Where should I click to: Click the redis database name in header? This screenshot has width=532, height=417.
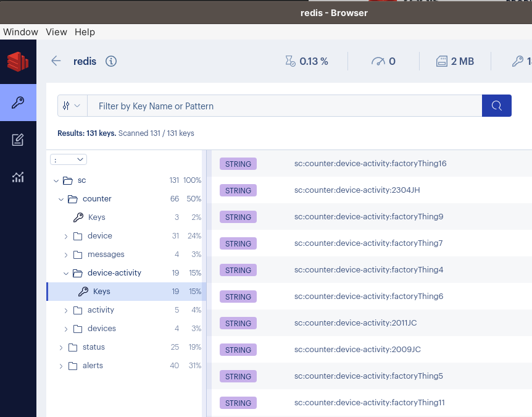(85, 61)
